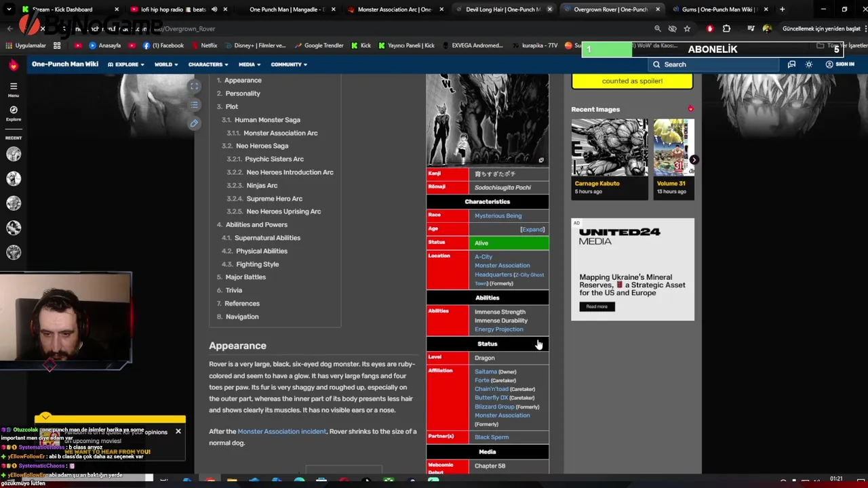This screenshot has width=868, height=488.
Task: Open the A-City location link
Action: (484, 257)
